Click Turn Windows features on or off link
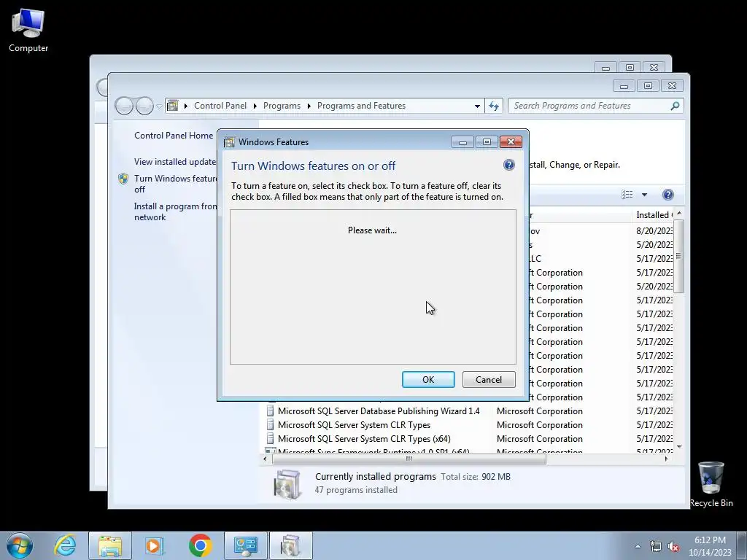Viewport: 747px width, 560px height. pyautogui.click(x=175, y=184)
